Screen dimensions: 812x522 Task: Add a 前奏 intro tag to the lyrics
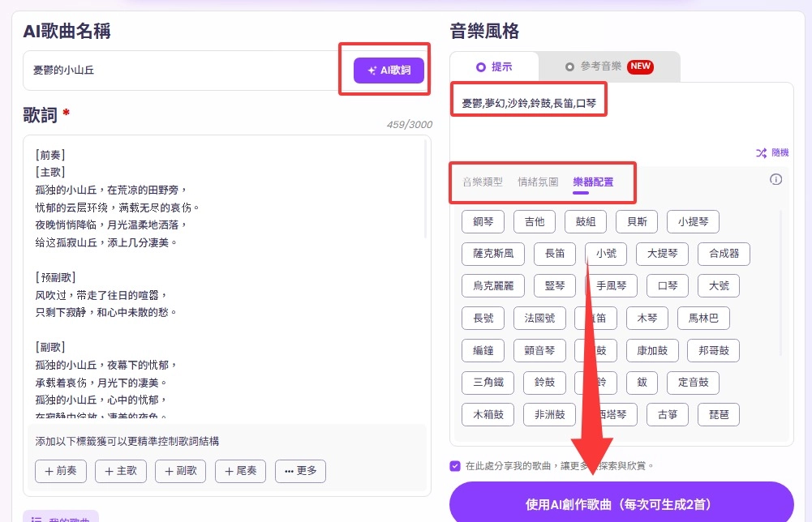click(60, 471)
